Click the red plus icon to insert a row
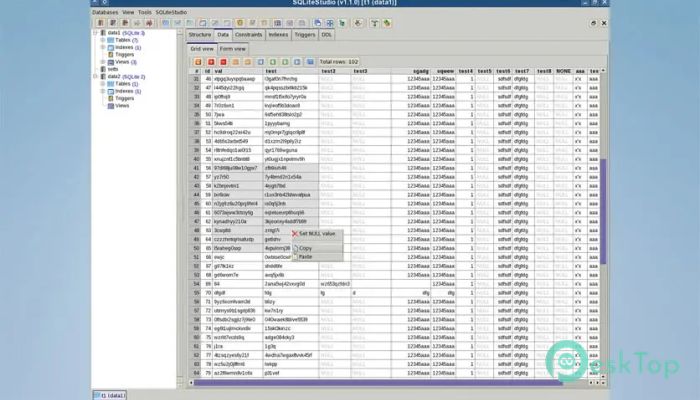700x400 pixels. tap(211, 62)
